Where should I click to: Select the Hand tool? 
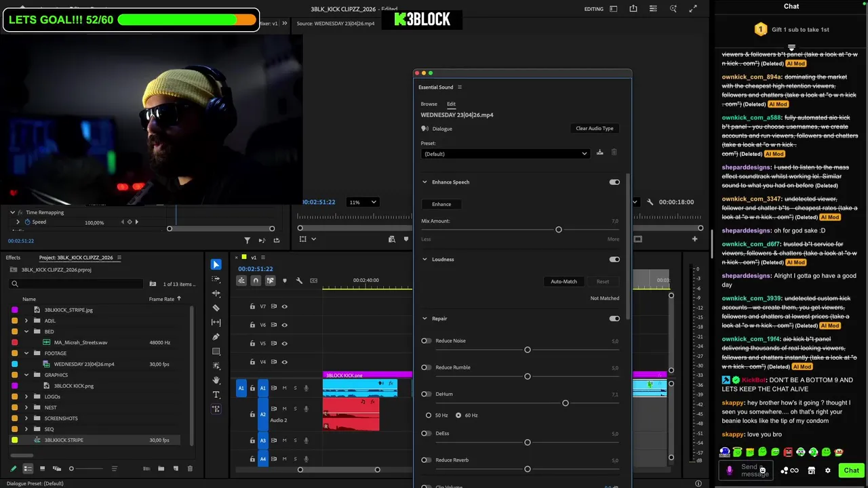tap(216, 380)
